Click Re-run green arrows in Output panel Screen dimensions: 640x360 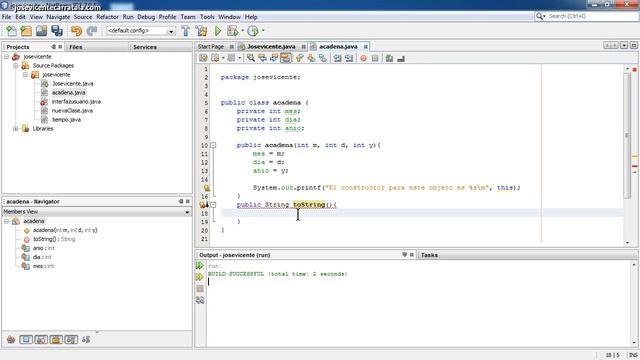point(200,266)
